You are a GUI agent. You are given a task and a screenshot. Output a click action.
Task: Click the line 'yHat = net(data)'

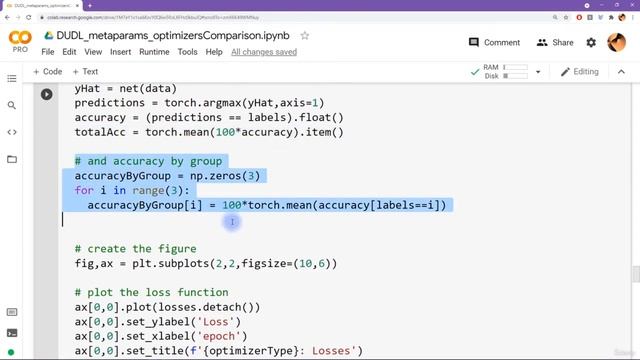(x=126, y=89)
